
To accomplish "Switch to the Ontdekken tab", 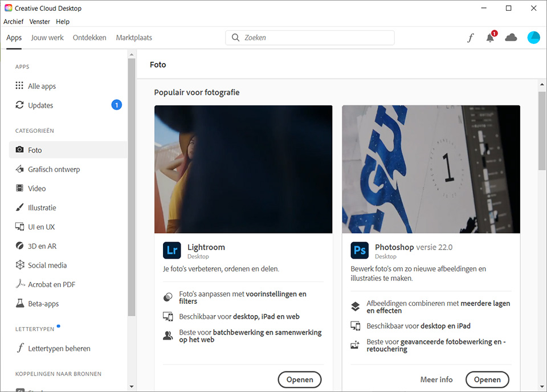I will (x=89, y=38).
